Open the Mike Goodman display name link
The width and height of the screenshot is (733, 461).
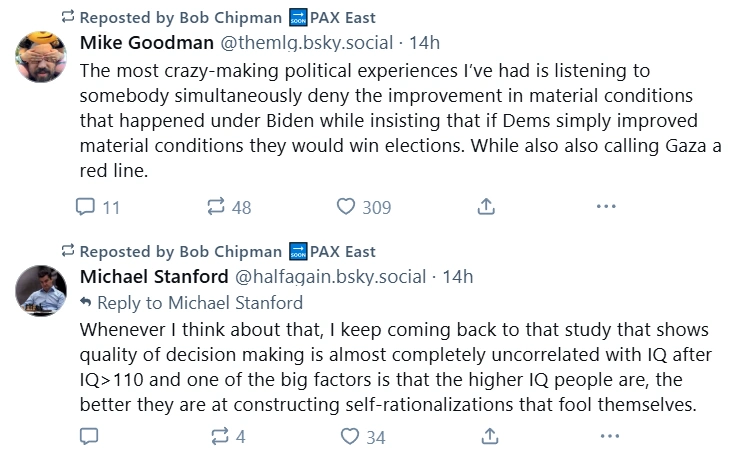(147, 43)
